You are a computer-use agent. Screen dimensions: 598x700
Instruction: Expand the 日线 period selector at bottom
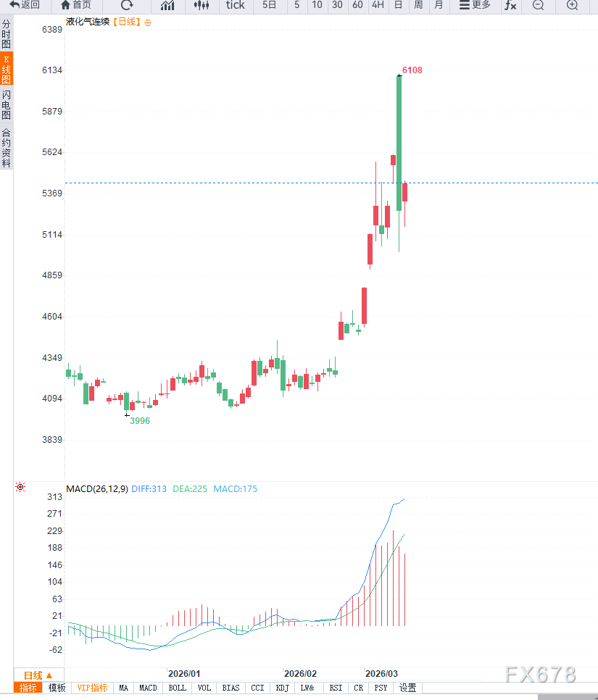point(38,675)
